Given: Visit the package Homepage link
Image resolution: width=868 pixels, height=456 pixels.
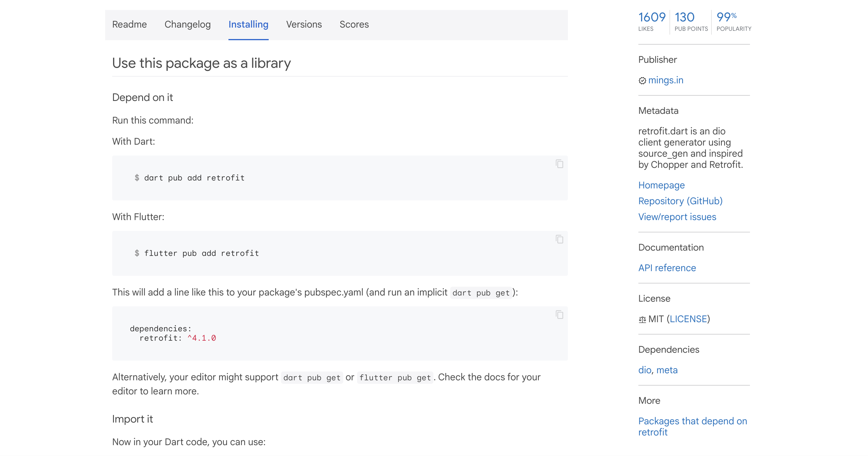Looking at the screenshot, I should (661, 185).
